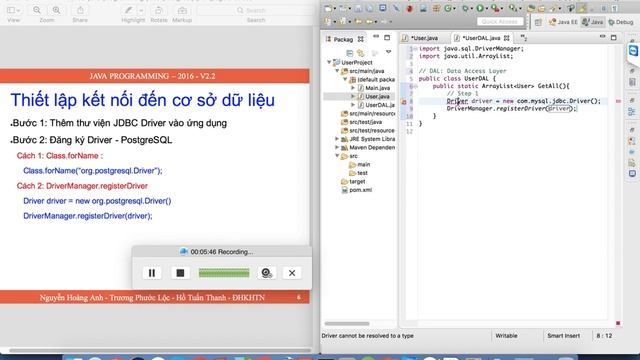Viewport: 640px width, 360px height.
Task: Open the New wizard dropdown arrow in Eclipse
Action: click(335, 9)
